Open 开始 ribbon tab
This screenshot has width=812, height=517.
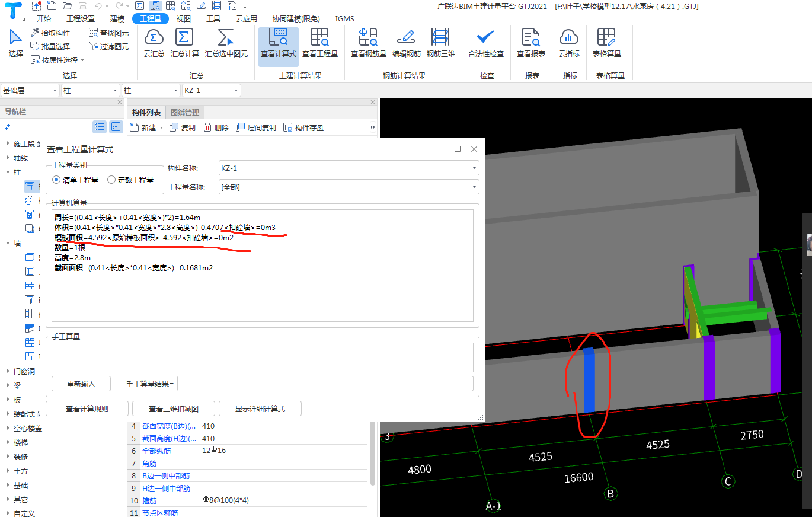pyautogui.click(x=43, y=19)
